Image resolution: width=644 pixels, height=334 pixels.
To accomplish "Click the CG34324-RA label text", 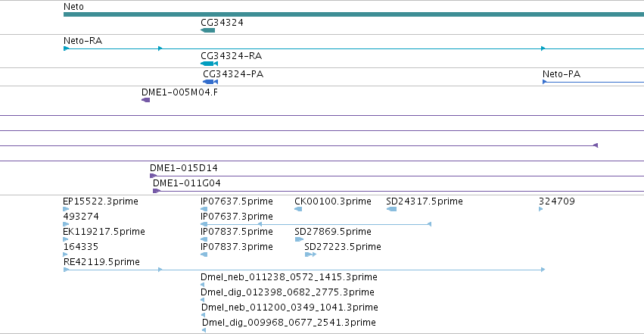I will [232, 56].
